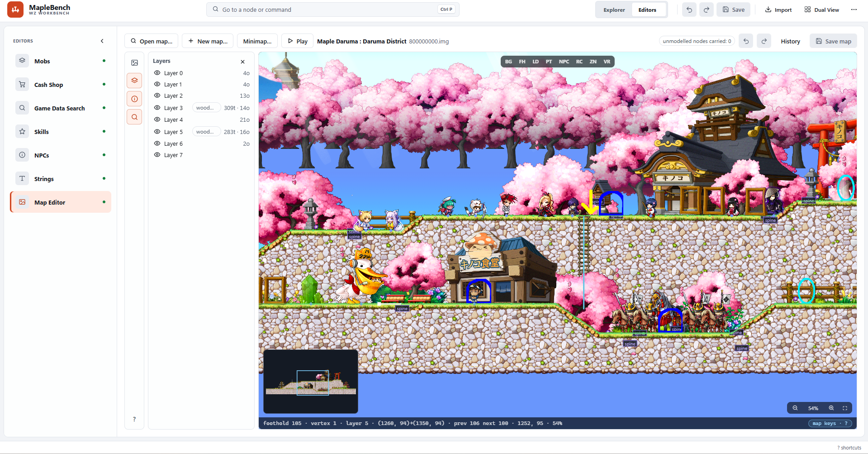Open the Mobs editor
Viewport: 868px width, 454px height.
(x=61, y=61)
